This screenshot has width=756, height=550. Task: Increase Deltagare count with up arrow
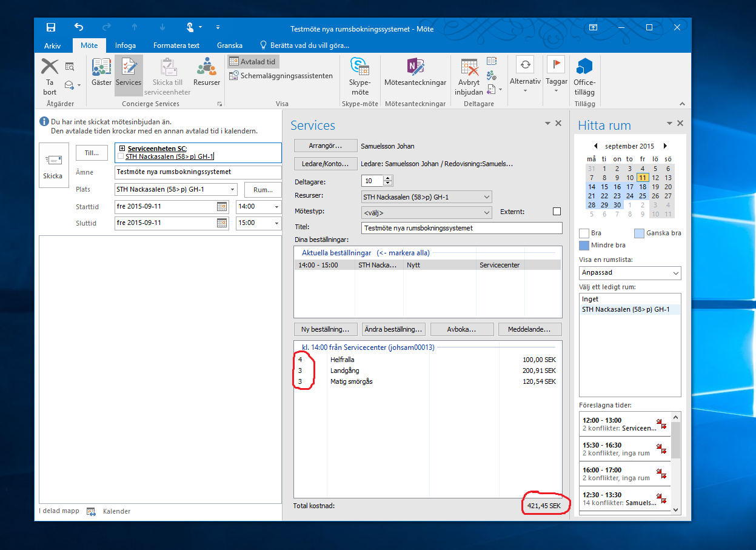click(388, 178)
